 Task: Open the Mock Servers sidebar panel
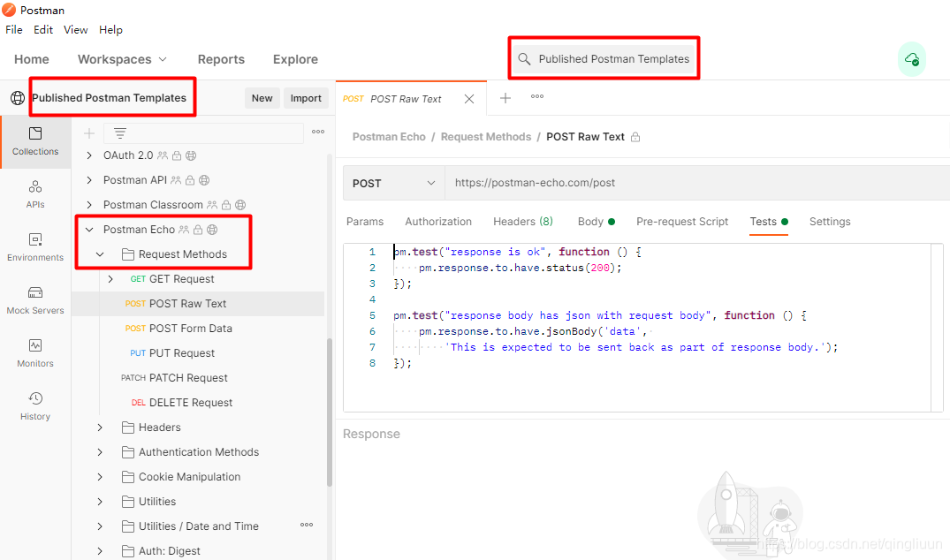(35, 300)
